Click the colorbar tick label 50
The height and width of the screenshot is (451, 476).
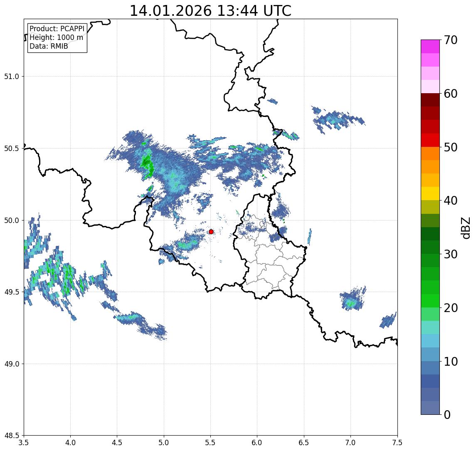(x=451, y=147)
